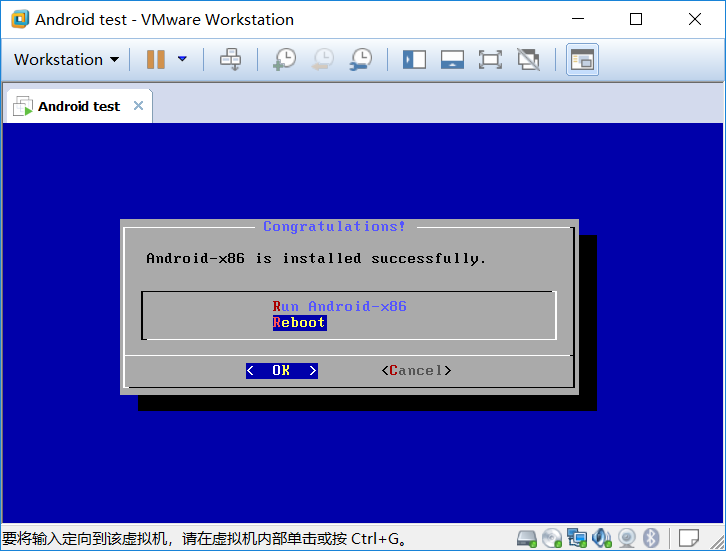Expand the power options dropdown arrow
This screenshot has width=726, height=551.
click(x=182, y=59)
